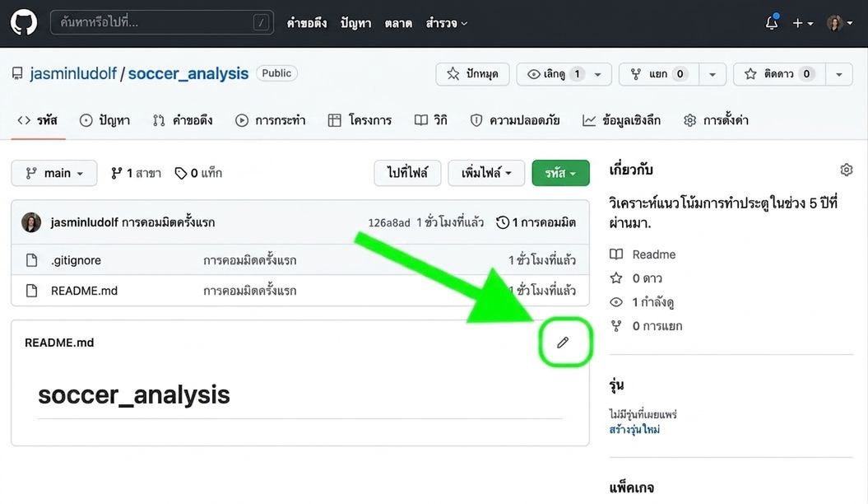Expand the เลิกดู watch options arrow
Screen dimensions: 868x504
pyautogui.click(x=598, y=74)
